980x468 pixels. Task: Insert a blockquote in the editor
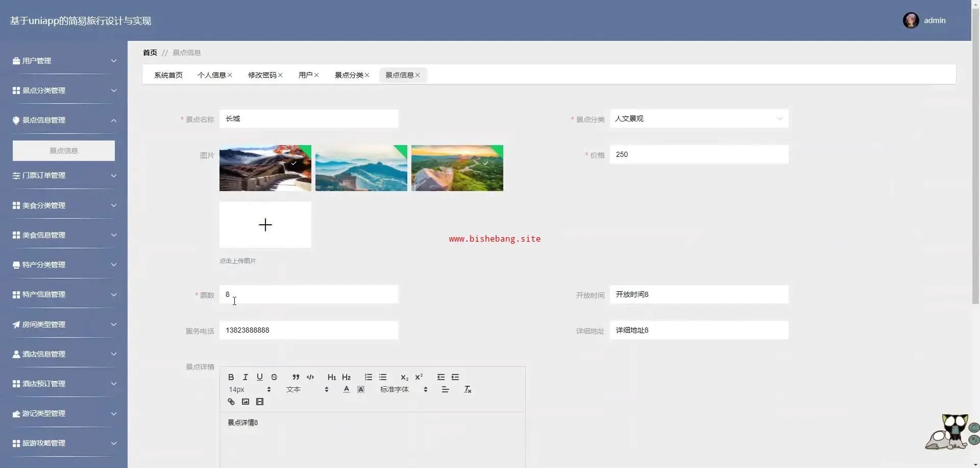(x=296, y=377)
